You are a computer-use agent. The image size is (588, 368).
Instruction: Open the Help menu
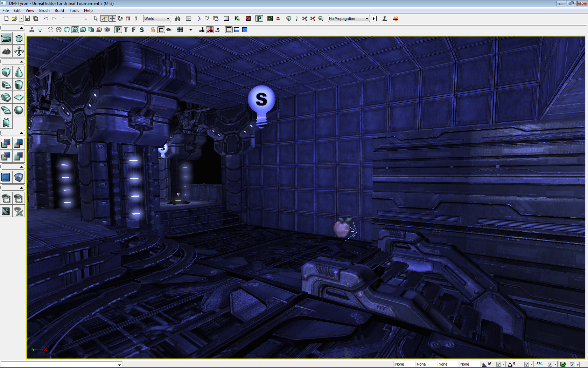pos(88,11)
